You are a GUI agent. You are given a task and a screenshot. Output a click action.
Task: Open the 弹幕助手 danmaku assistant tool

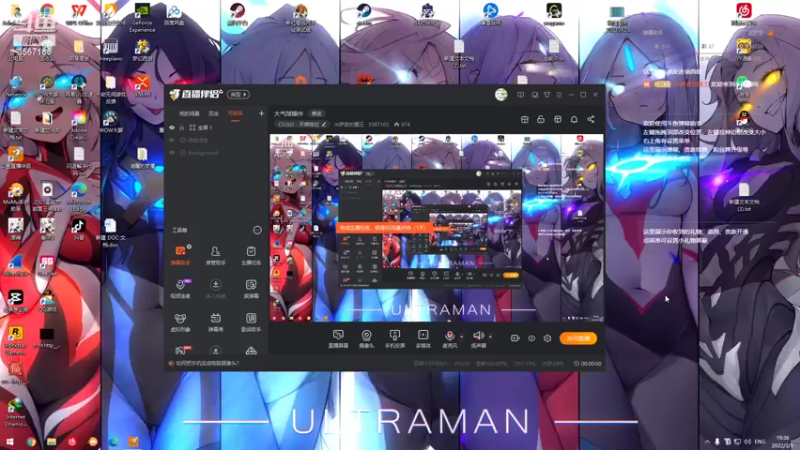[x=180, y=255]
